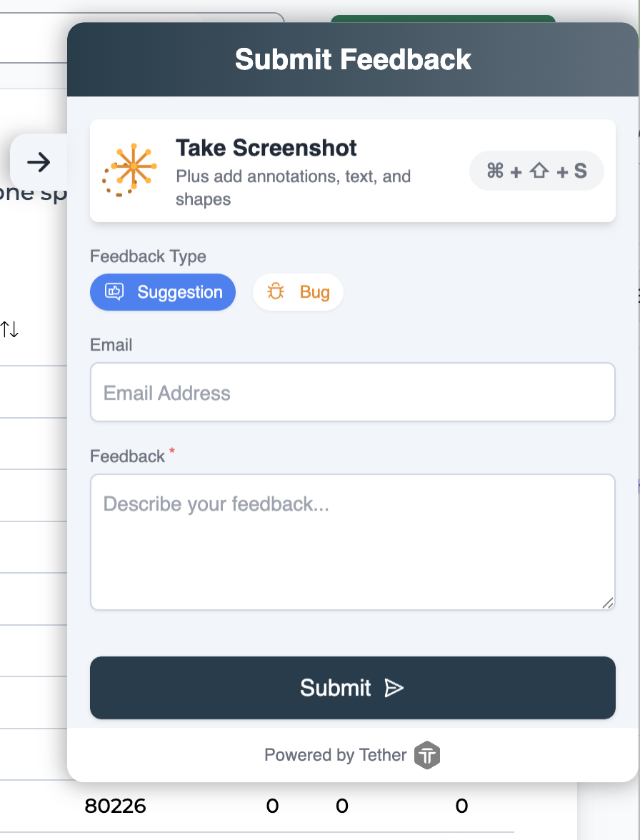
Task: Click the table cell showing 80226
Action: coord(115,806)
